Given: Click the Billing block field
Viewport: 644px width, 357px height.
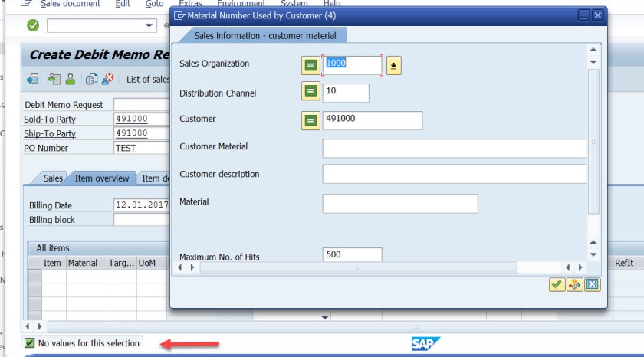Looking at the screenshot, I should (141, 220).
